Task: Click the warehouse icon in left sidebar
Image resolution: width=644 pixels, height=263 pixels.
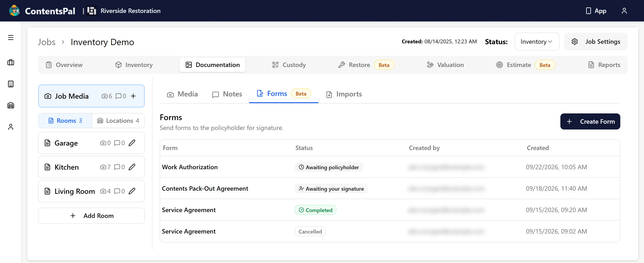Action: pos(11,105)
